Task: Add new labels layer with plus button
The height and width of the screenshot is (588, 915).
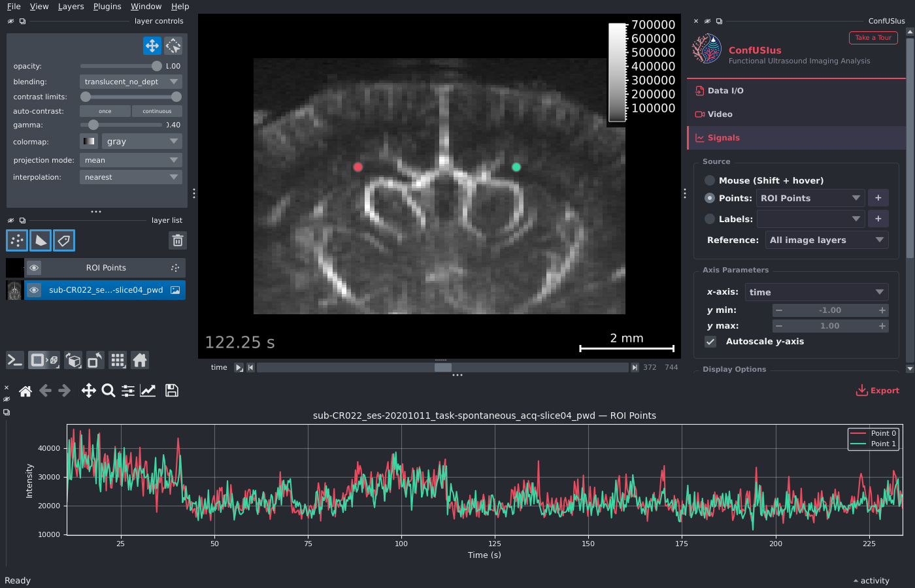Action: 878,219
